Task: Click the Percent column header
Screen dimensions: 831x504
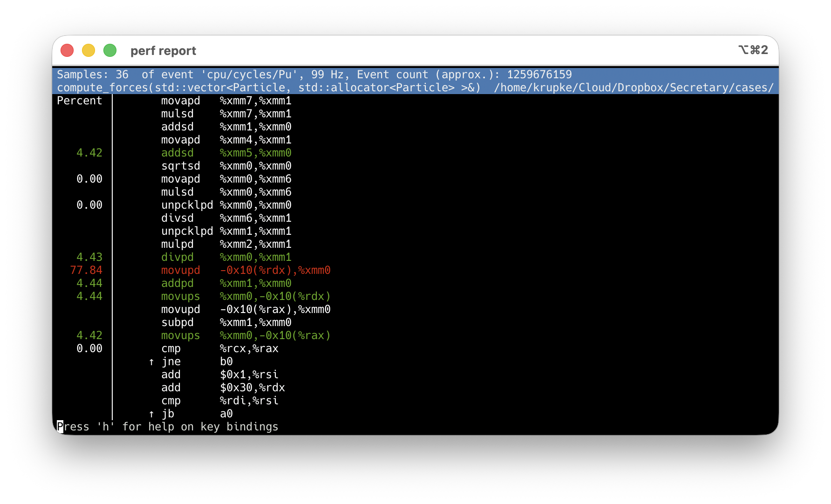Action: pyautogui.click(x=79, y=101)
